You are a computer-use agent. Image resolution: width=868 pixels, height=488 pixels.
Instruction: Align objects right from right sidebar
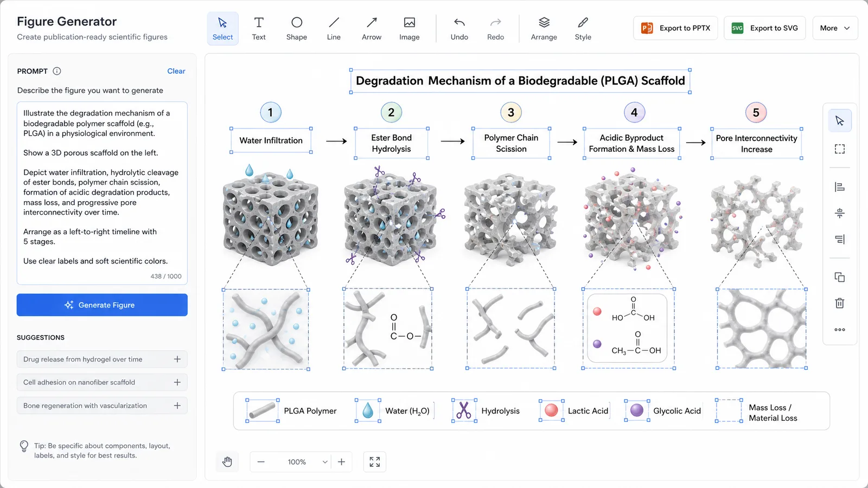click(x=840, y=239)
